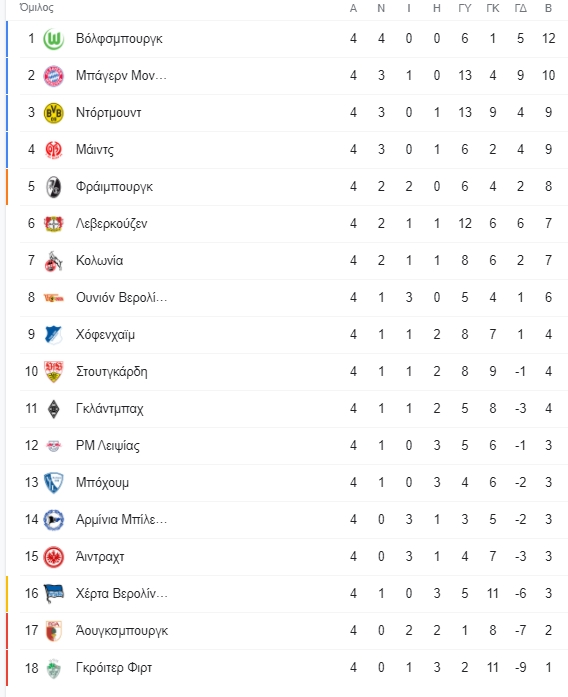The height and width of the screenshot is (697, 568).
Task: Open the Γκρόιτερ Φιρτ team link
Action: point(114,668)
